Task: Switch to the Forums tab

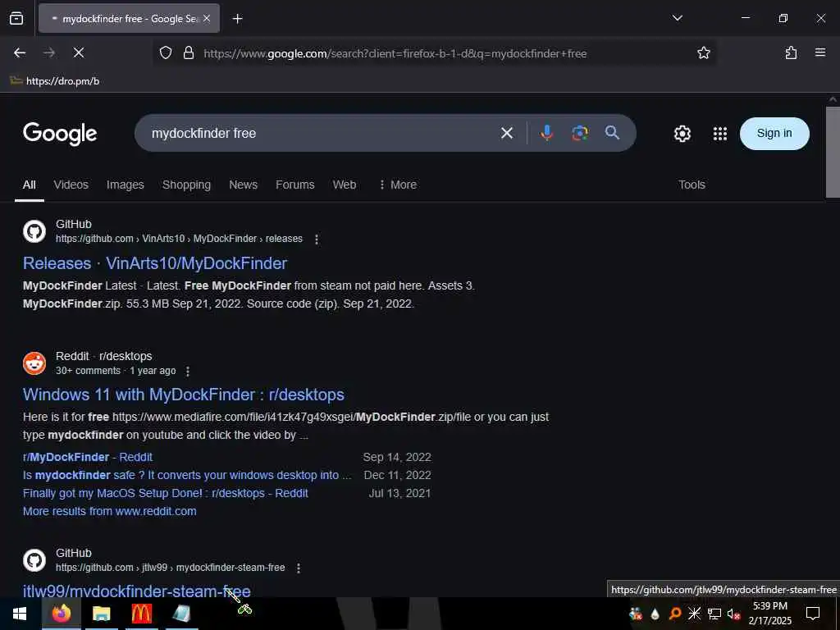Action: click(294, 185)
